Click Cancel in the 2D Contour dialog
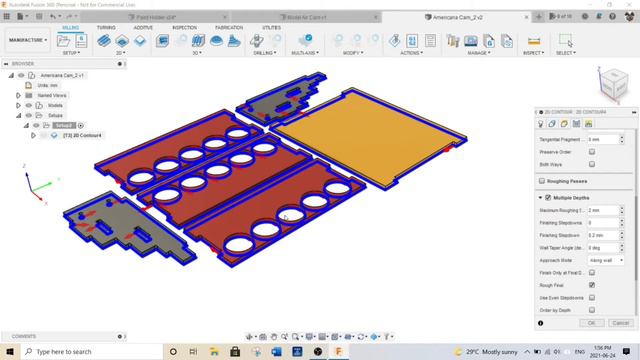Viewport: 640px width, 360px height. click(x=620, y=323)
